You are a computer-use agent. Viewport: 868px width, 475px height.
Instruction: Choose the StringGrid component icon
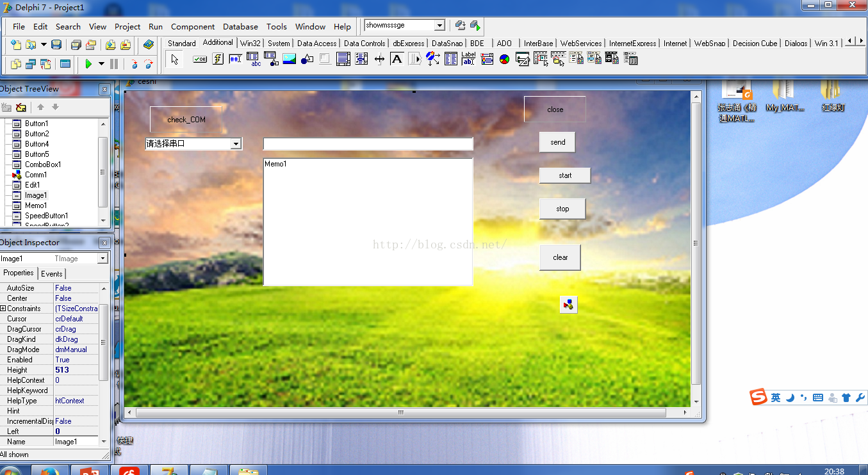(x=253, y=60)
